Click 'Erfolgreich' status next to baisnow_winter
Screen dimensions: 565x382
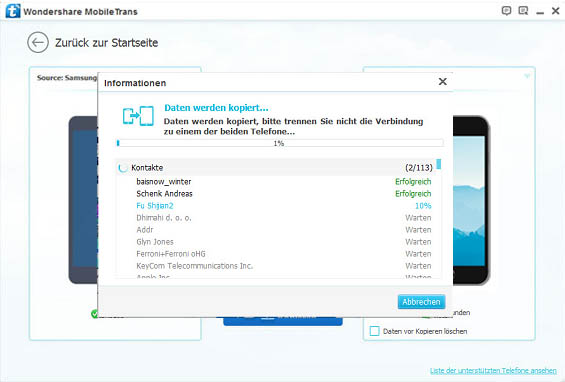(x=413, y=182)
